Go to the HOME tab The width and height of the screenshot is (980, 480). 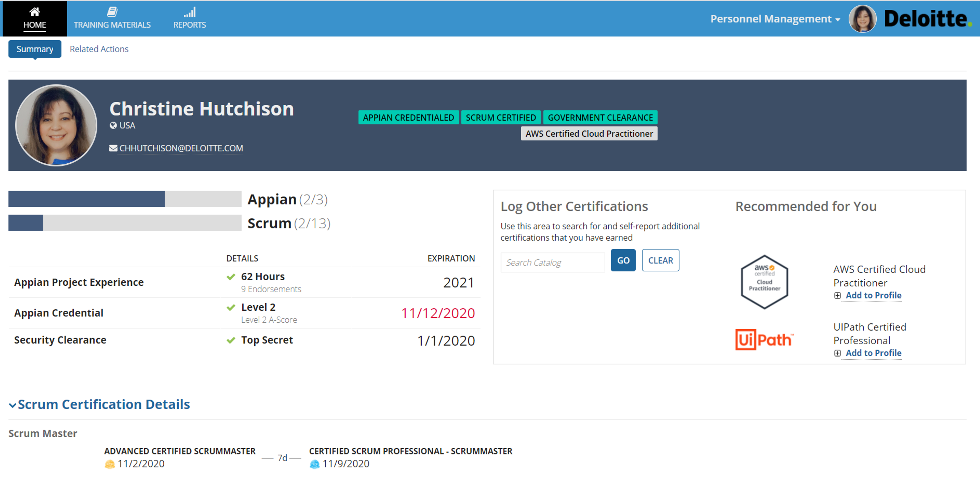click(35, 19)
